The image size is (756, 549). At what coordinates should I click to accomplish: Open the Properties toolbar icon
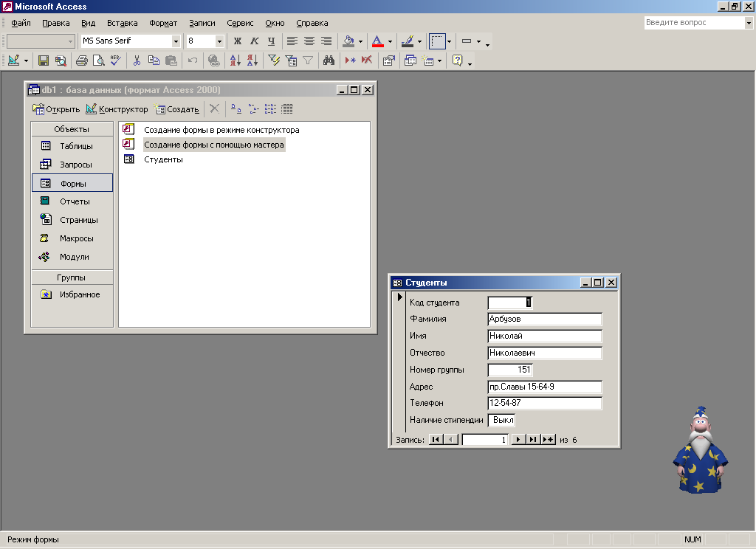click(x=388, y=61)
